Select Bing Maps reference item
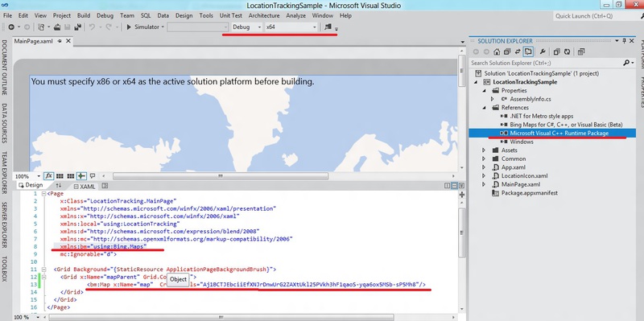Screen dimensions: 644x321 (x=567, y=125)
